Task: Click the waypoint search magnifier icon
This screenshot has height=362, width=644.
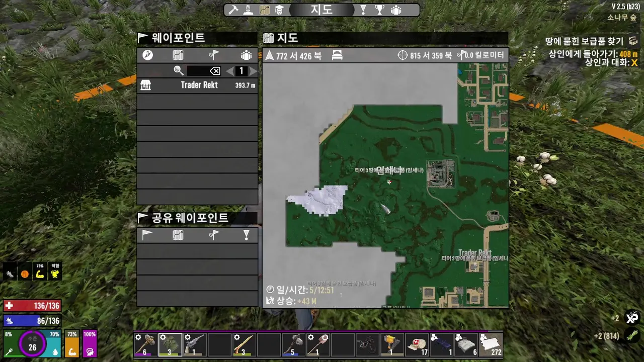Action: pos(179,71)
